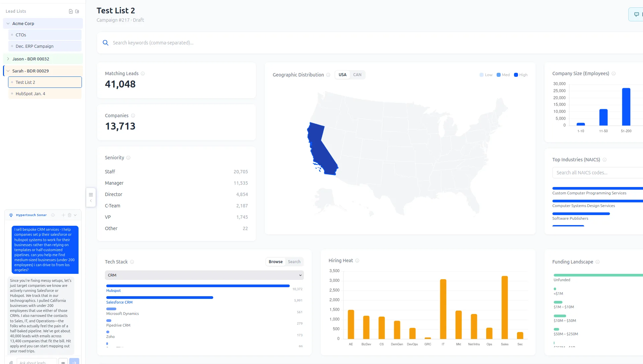Click the C-Team seniority row

(176, 206)
